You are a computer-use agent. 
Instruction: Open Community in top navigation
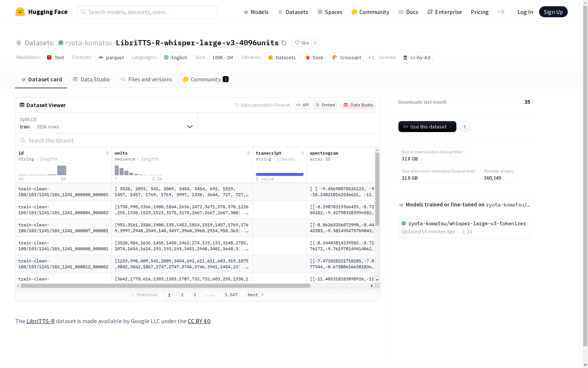coord(370,12)
